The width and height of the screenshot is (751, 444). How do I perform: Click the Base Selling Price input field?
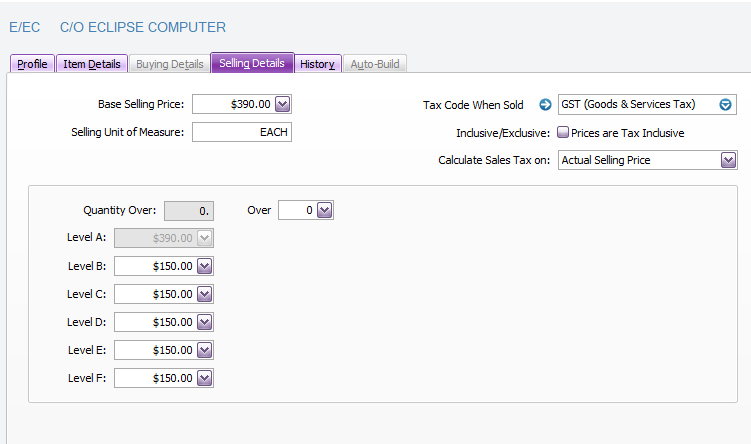(x=231, y=104)
